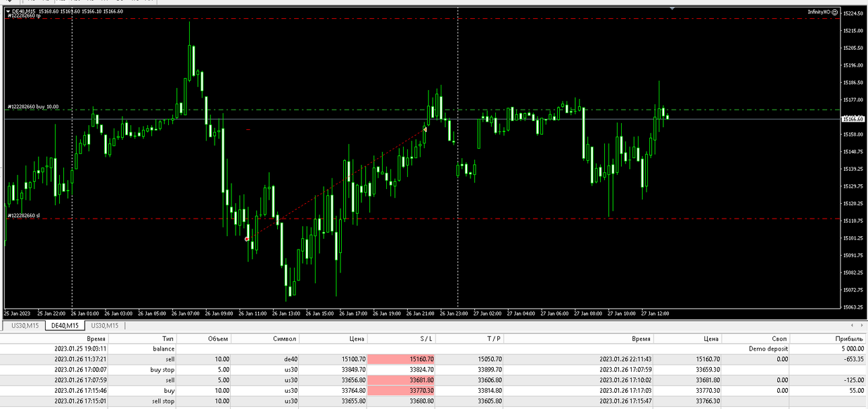Click the trade close arrow marker near 21:00
The width and height of the screenshot is (868, 409).
[425, 129]
